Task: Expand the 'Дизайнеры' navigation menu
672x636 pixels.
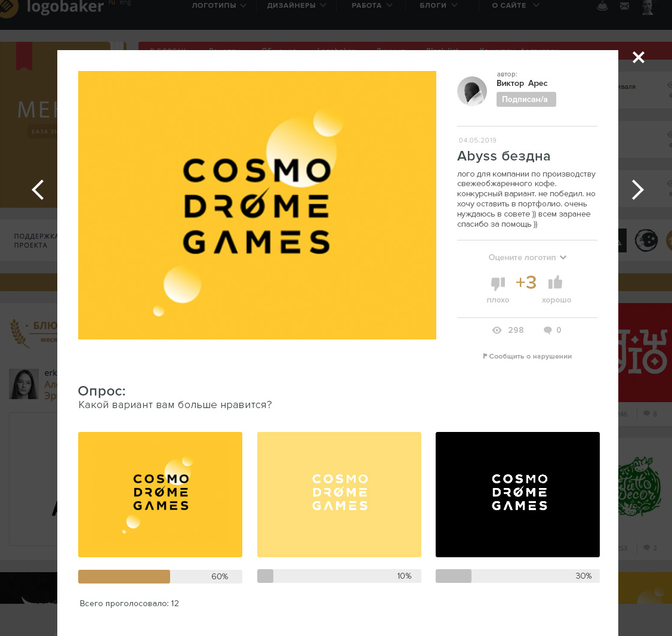Action: [x=297, y=5]
